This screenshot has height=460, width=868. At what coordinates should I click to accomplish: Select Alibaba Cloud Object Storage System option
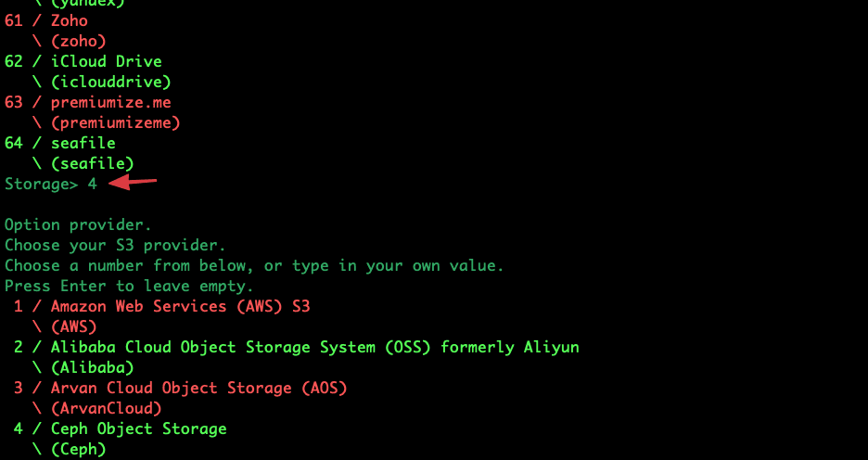pyautogui.click(x=314, y=347)
